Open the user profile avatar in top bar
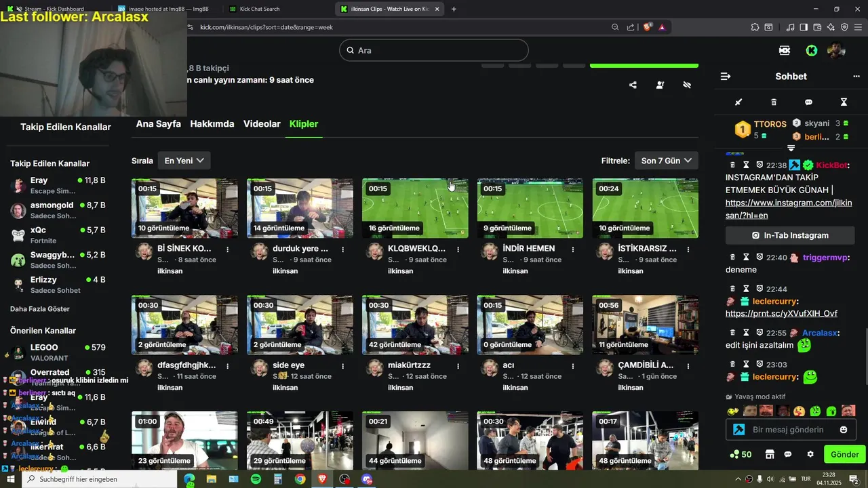Viewport: 868px width, 488px height. [837, 50]
